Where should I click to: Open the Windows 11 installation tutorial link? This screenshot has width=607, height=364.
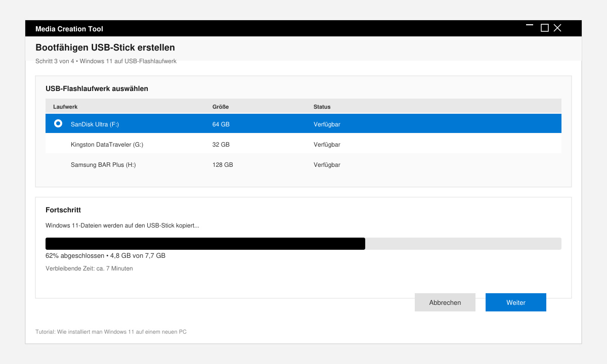(111, 332)
